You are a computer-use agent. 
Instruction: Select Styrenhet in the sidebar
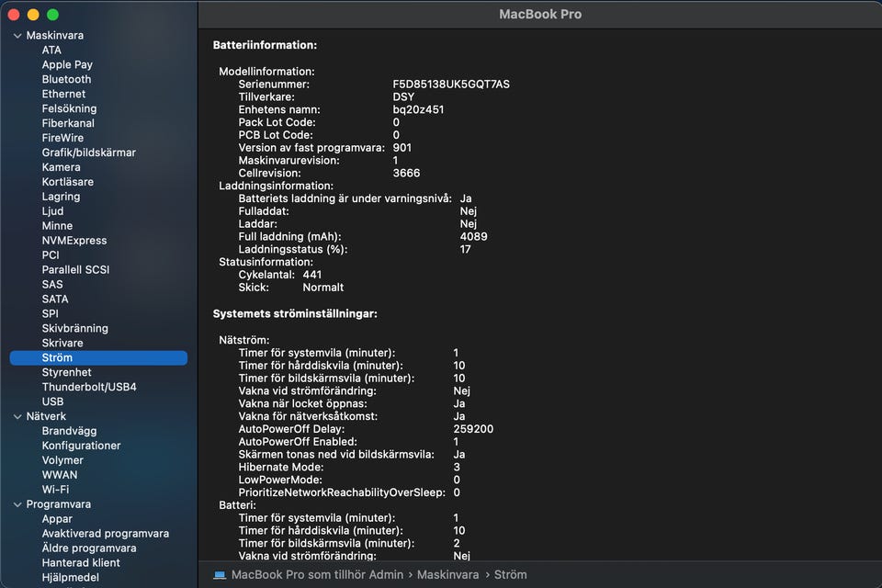click(x=66, y=372)
